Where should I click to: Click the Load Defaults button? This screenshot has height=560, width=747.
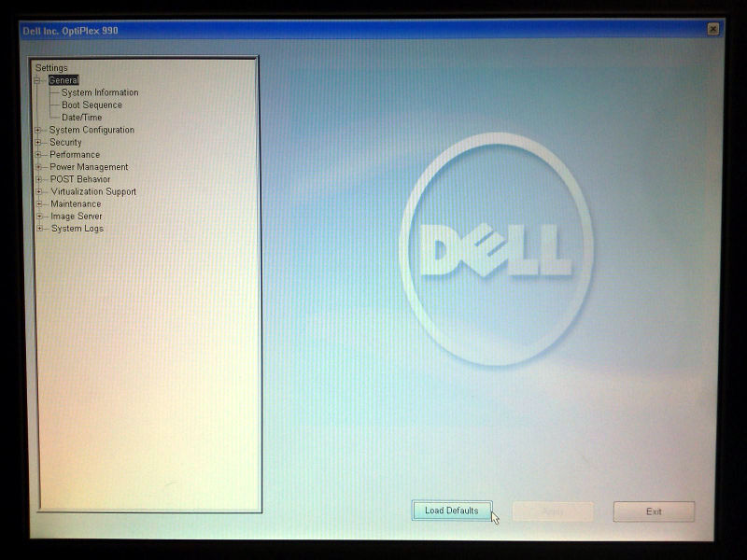450,511
